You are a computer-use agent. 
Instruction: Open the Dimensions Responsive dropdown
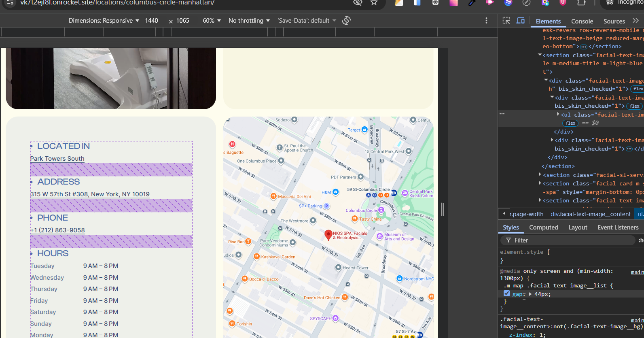(104, 21)
